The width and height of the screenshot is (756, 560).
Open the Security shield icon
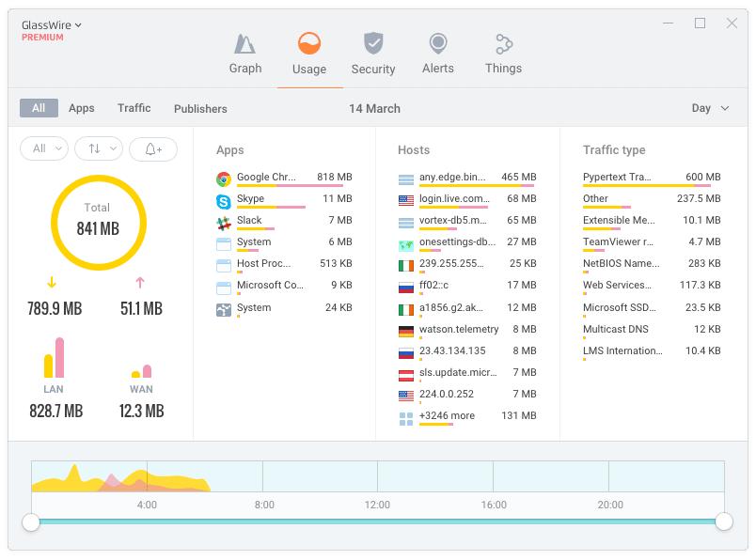pos(373,44)
